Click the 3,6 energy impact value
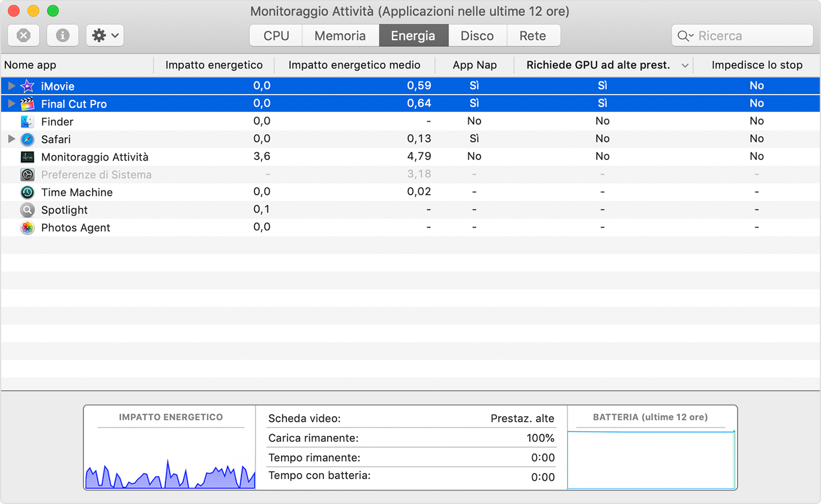The image size is (821, 504). tap(262, 156)
